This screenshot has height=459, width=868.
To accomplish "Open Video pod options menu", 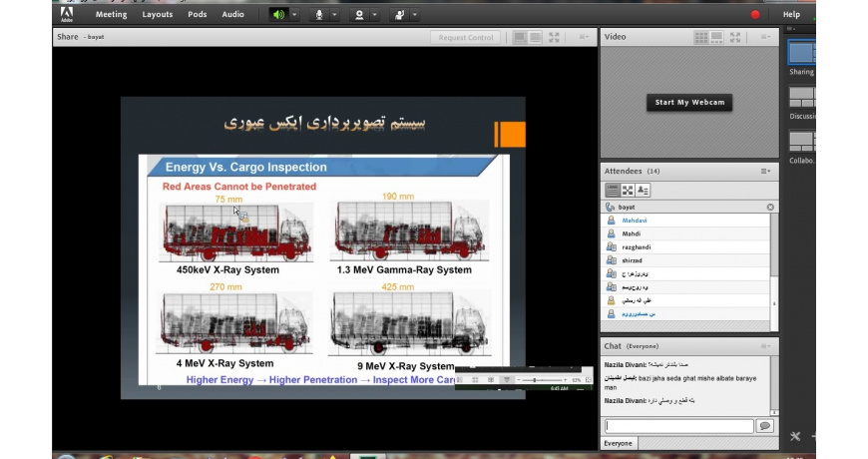I will coord(765,37).
